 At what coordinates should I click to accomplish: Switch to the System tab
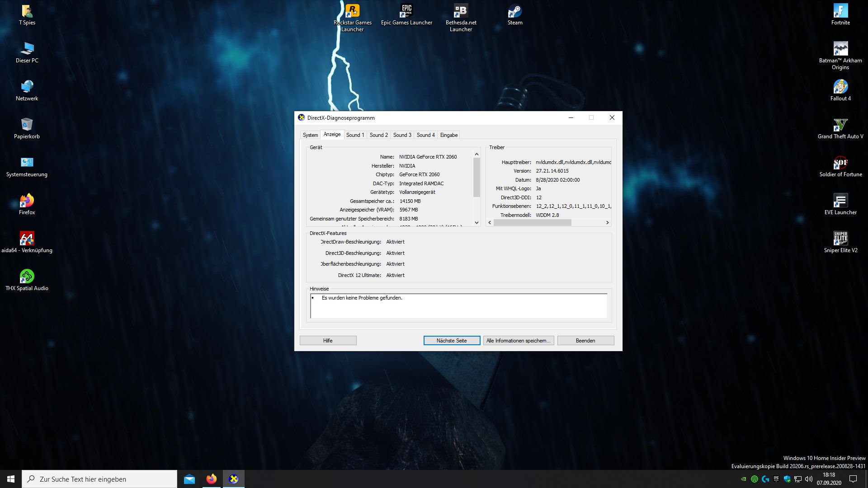pos(310,135)
